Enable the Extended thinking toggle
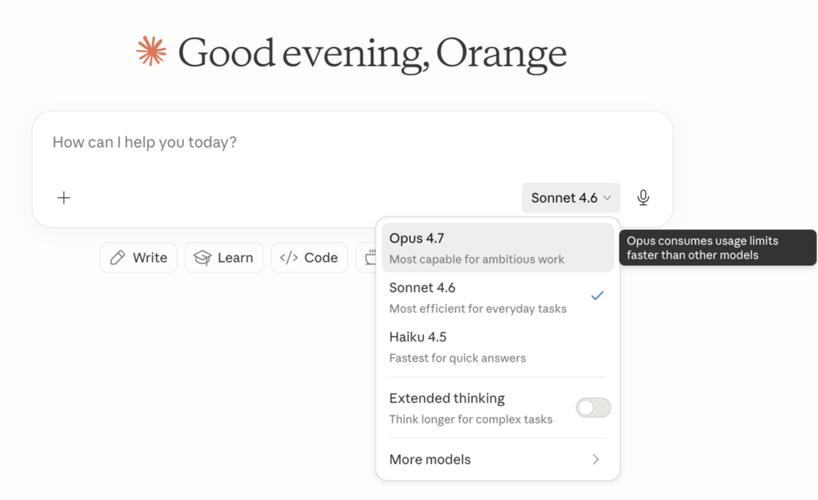 tap(593, 408)
